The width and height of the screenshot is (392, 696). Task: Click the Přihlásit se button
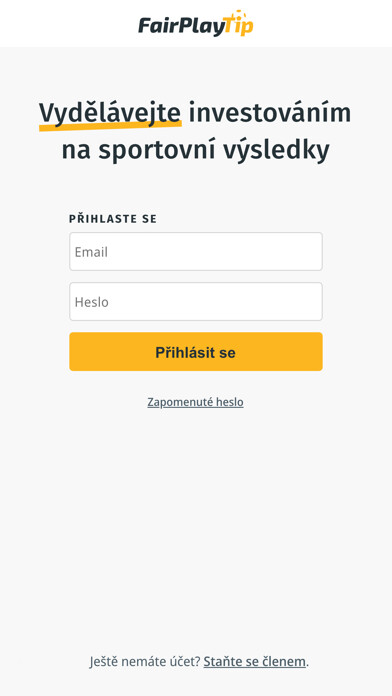[196, 352]
